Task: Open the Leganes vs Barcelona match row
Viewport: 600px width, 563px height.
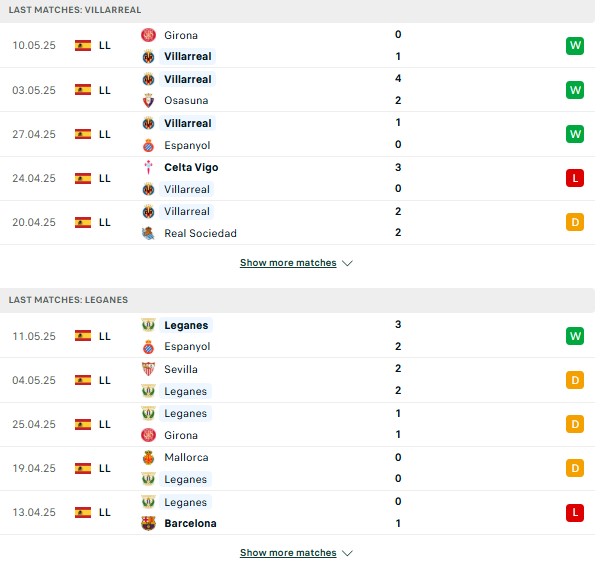Action: pos(297,512)
